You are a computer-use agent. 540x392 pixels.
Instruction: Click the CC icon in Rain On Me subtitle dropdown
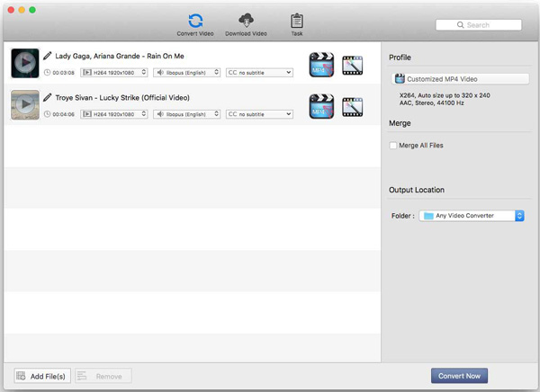pos(232,73)
